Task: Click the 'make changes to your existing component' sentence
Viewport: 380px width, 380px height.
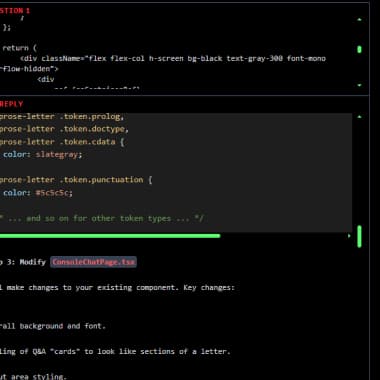Action: [x=118, y=288]
